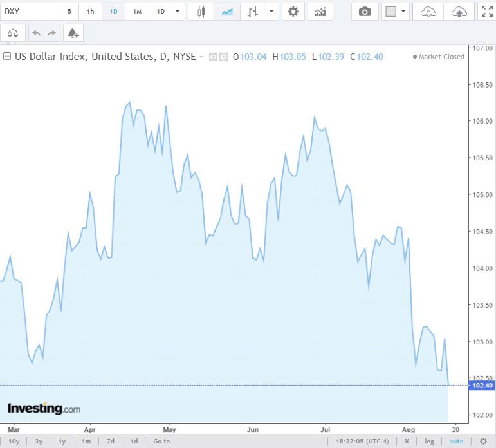Switch to candlestick chart style
Screen dimensions: 496x448
(201, 12)
